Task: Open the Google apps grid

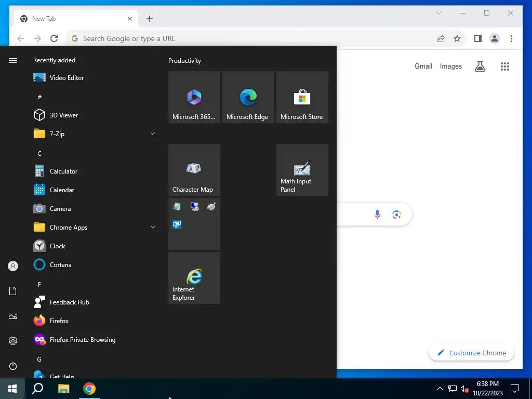Action: point(505,66)
